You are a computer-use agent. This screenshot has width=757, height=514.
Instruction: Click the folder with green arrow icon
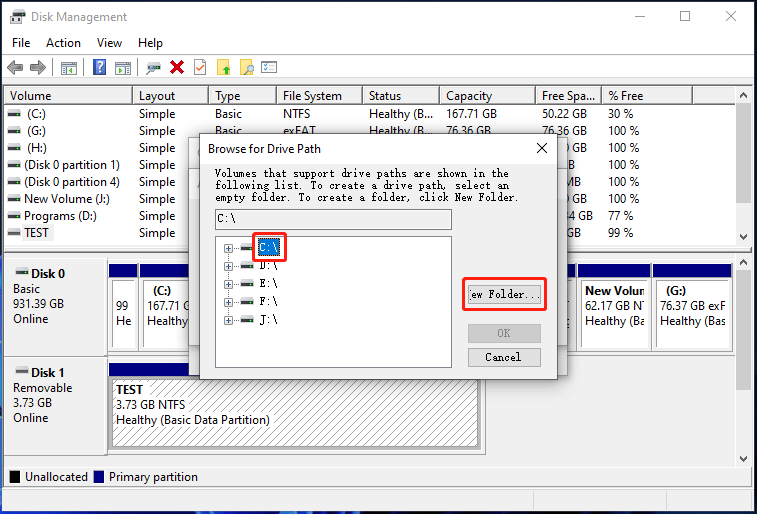[x=224, y=67]
